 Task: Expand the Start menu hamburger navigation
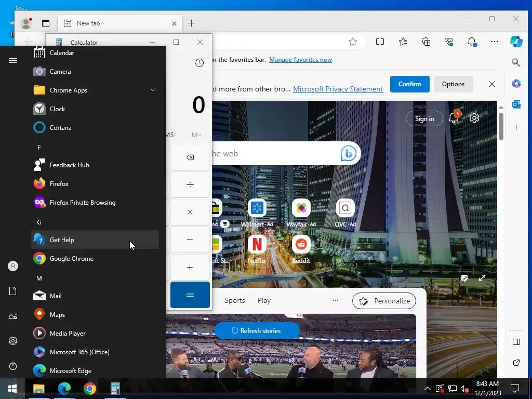click(x=13, y=61)
